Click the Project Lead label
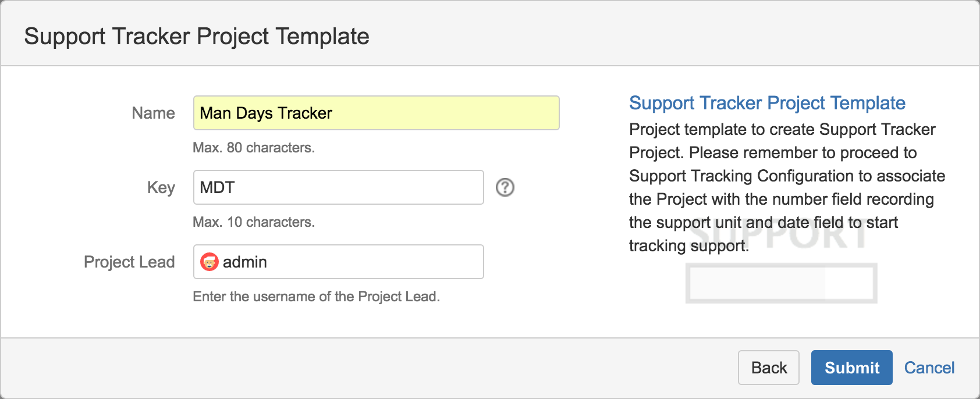 point(129,262)
